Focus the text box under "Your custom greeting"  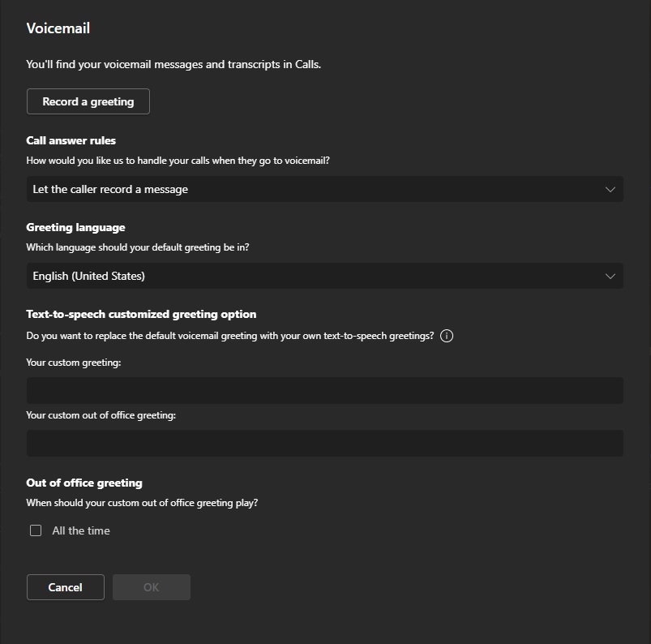pos(324,390)
